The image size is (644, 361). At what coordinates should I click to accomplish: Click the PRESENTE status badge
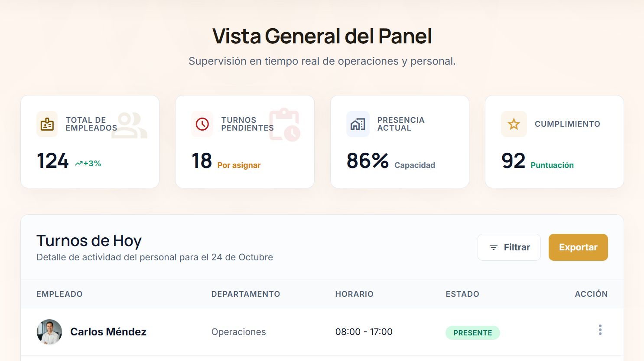(473, 333)
